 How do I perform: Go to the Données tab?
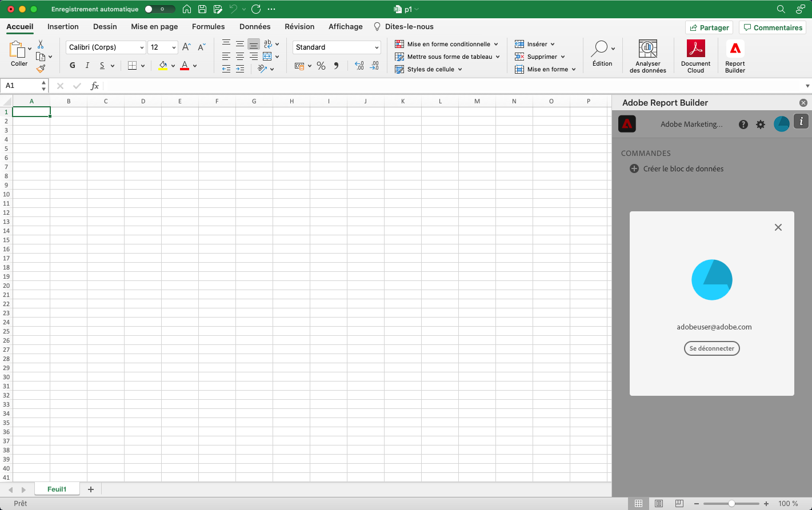pyautogui.click(x=255, y=26)
